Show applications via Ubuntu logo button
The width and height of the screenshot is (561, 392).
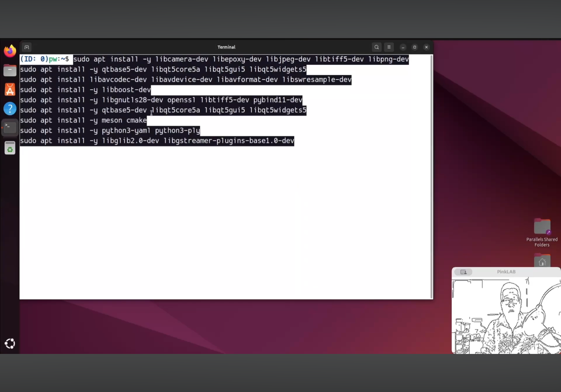click(10, 344)
